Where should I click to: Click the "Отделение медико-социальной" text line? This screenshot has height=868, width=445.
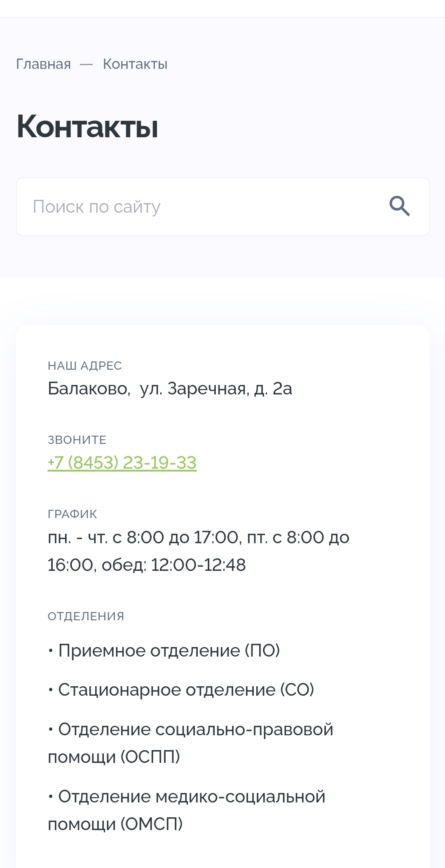pyautogui.click(x=192, y=796)
